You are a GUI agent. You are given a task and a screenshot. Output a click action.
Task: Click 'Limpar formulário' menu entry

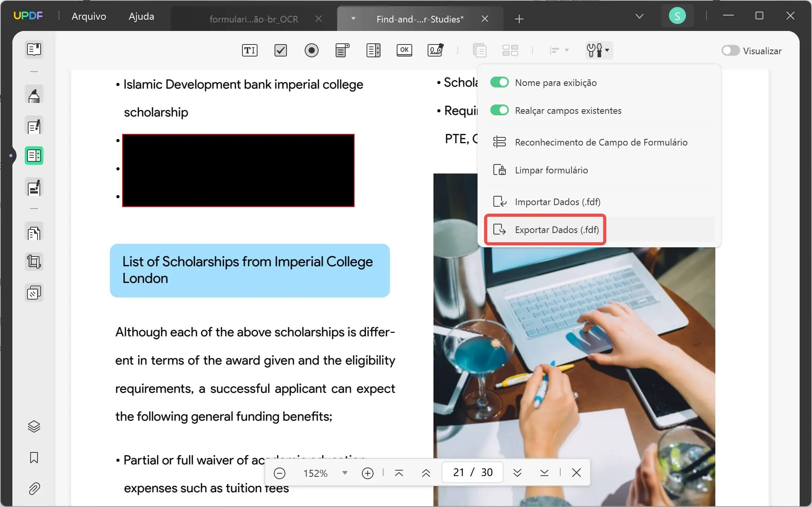[x=551, y=170]
